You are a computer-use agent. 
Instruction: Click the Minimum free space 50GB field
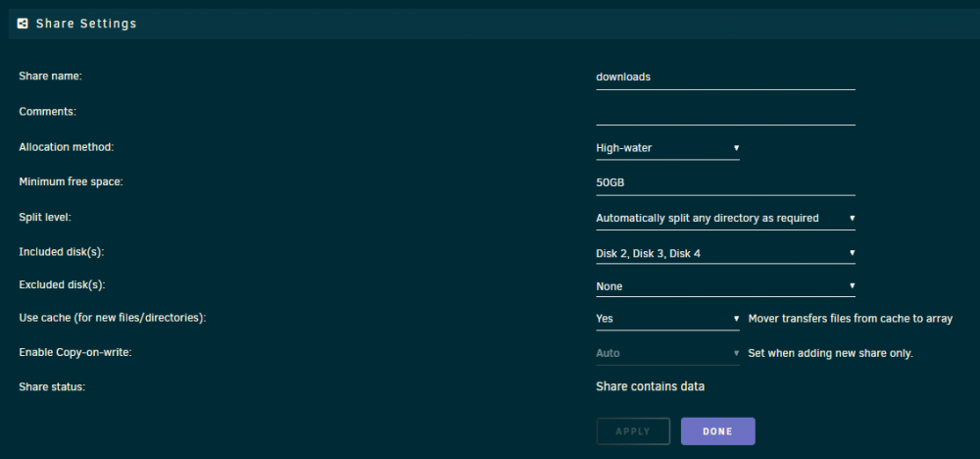pos(725,183)
